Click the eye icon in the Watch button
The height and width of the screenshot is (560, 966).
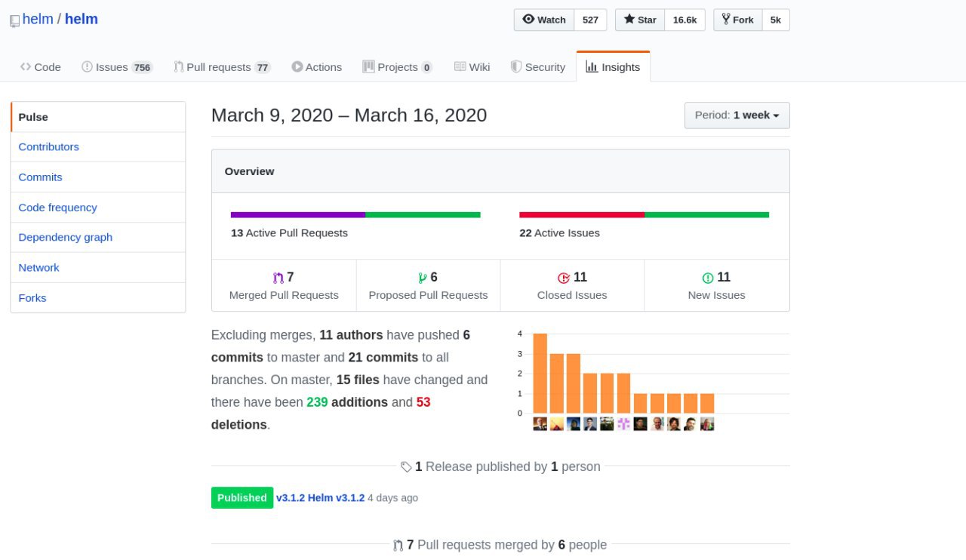(528, 20)
